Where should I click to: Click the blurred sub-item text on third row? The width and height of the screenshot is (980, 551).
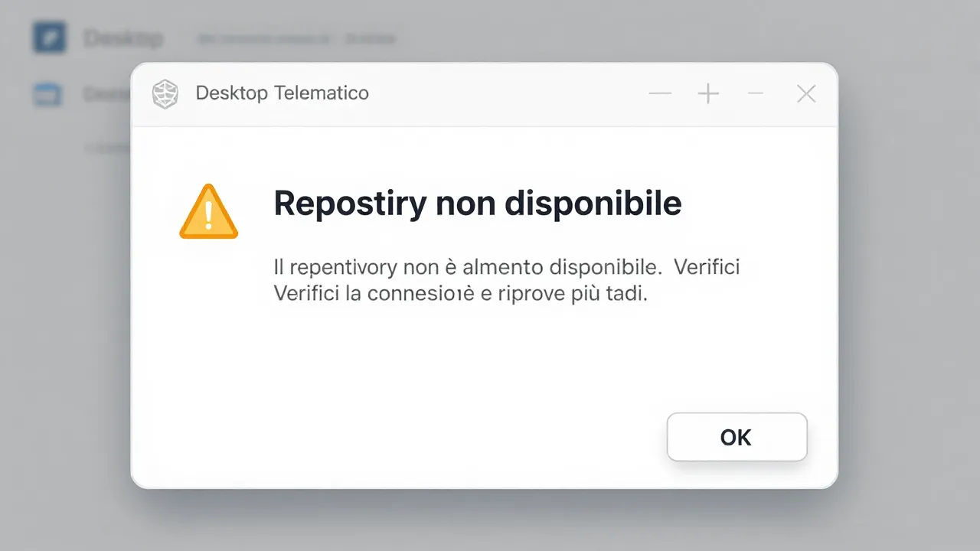tap(107, 146)
